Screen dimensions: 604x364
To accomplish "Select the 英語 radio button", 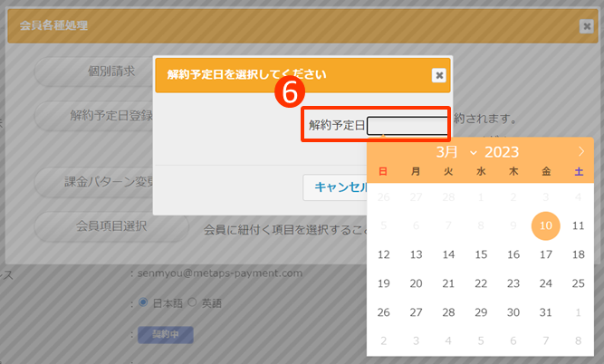I will point(191,302).
